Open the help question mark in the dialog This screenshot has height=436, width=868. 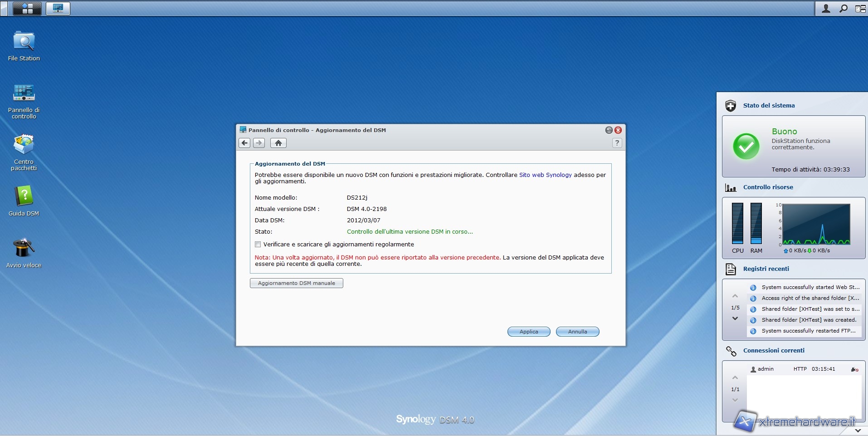click(x=617, y=143)
